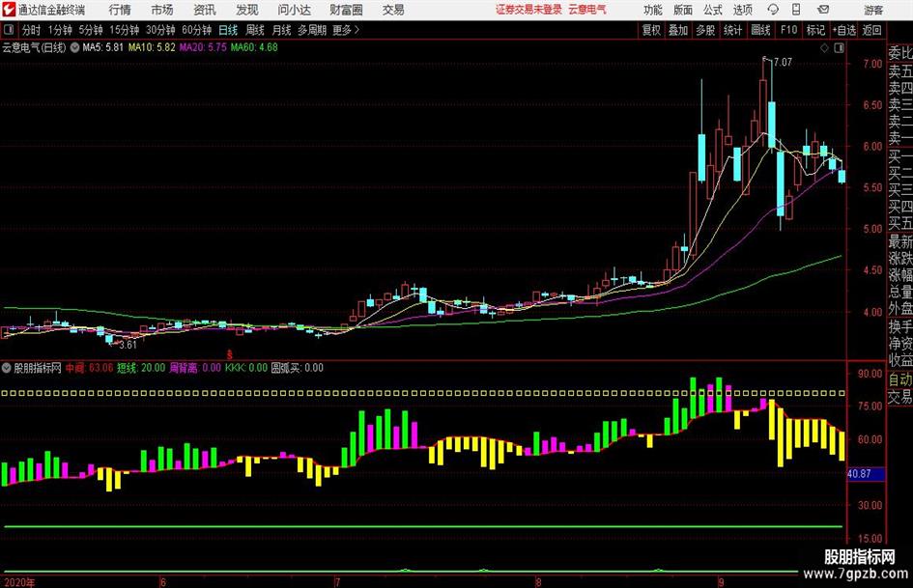913x588 pixels.
Task: Click the MA10: 5.82 indicator value
Action: [x=152, y=47]
